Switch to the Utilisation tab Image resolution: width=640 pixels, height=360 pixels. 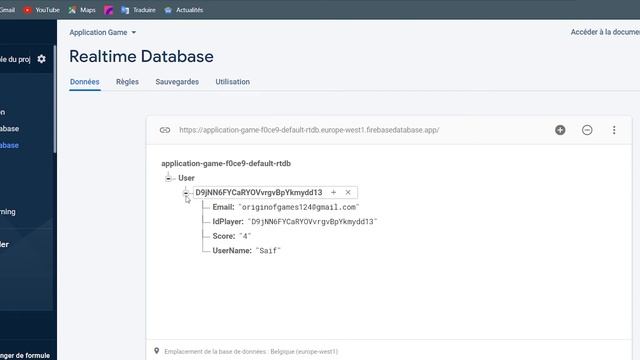tap(233, 82)
